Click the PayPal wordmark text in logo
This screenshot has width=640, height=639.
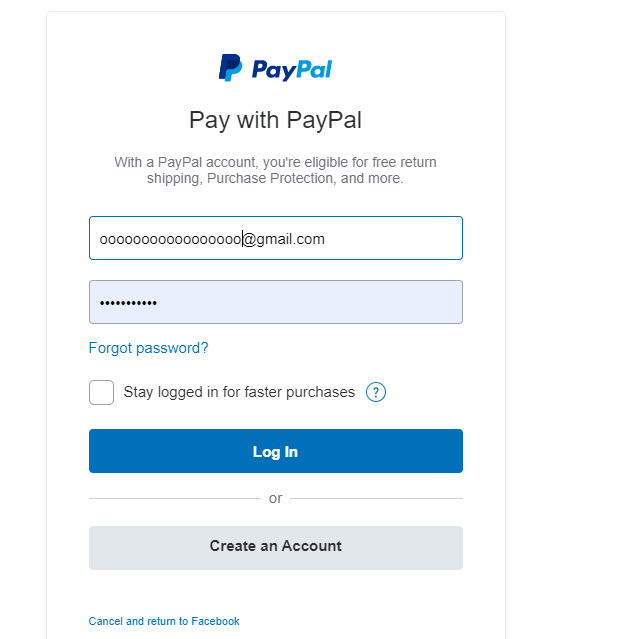[292, 69]
